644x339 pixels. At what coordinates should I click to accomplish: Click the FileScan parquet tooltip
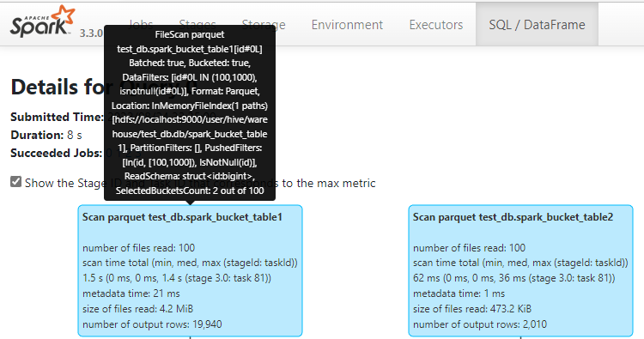190,112
